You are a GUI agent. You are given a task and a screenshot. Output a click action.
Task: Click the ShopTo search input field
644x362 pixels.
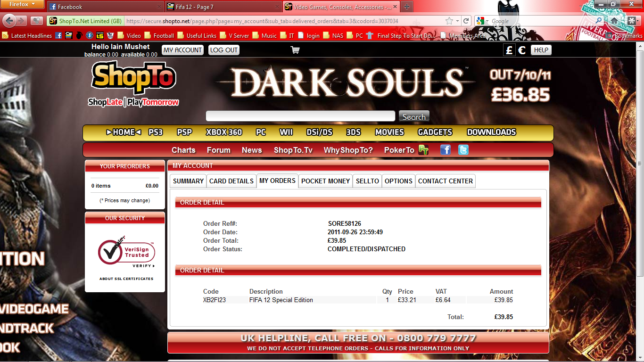tap(300, 116)
